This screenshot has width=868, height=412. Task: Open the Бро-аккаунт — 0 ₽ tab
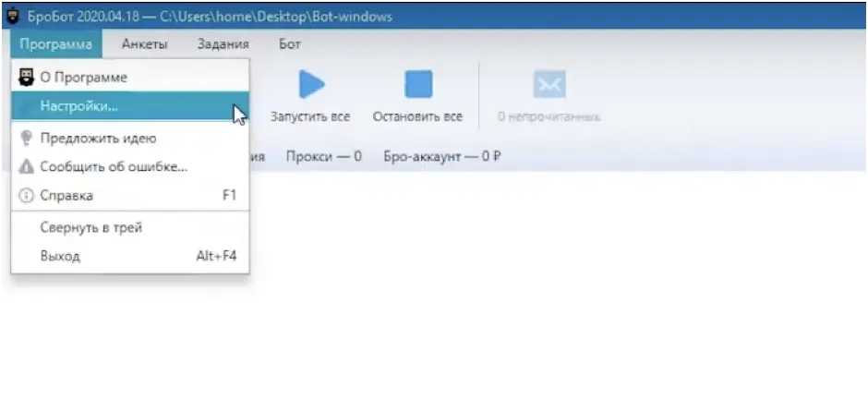pyautogui.click(x=442, y=157)
